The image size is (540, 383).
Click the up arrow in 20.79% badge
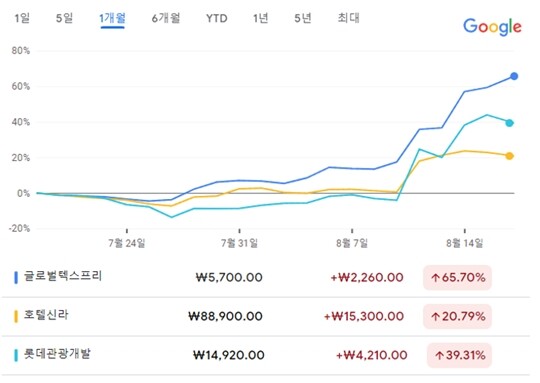click(436, 317)
